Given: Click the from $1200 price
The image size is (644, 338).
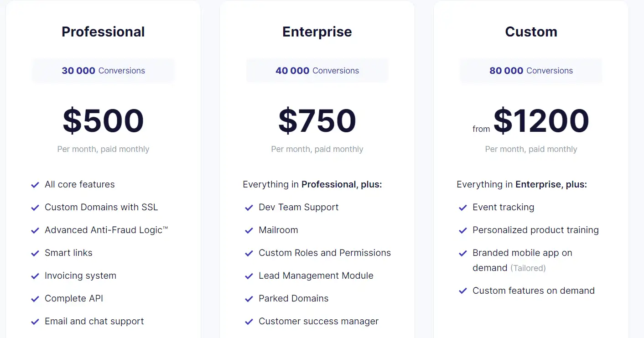Looking at the screenshot, I should click(x=531, y=121).
